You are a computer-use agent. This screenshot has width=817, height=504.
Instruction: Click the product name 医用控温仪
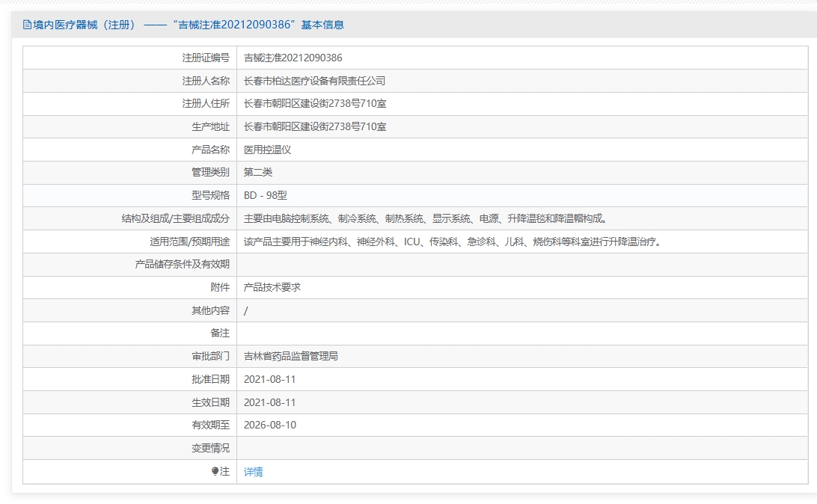tap(267, 150)
